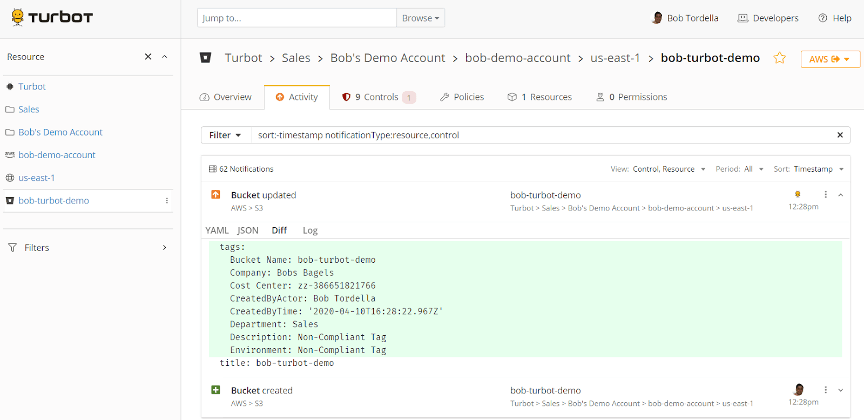Screen dimensions: 864x420
Task: Go to Sales breadcrumb
Action: click(296, 58)
